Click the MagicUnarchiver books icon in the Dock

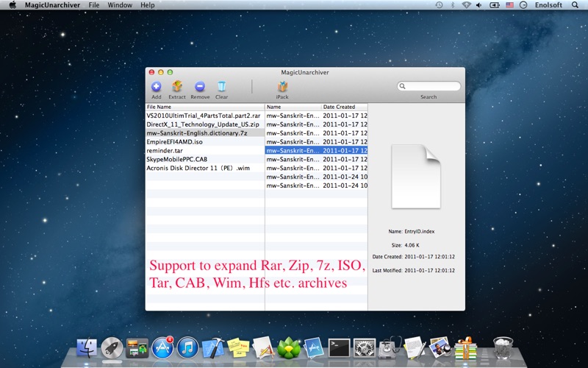(465, 347)
